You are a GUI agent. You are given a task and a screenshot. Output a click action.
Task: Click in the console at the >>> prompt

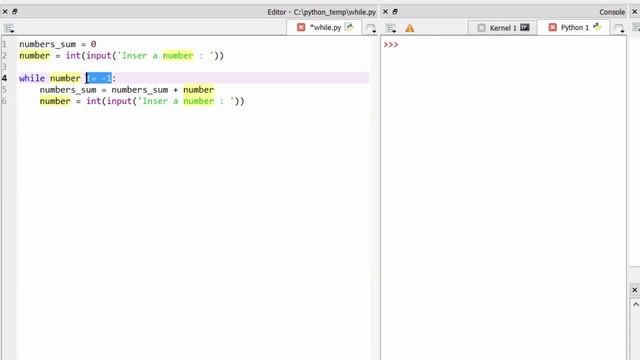pyautogui.click(x=391, y=44)
